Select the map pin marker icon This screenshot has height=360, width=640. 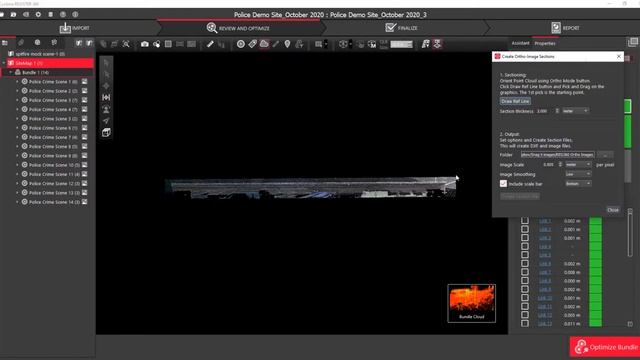pos(287,44)
